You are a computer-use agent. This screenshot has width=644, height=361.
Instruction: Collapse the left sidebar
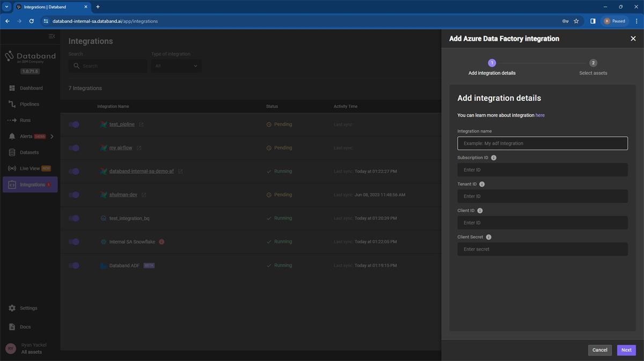(x=52, y=36)
